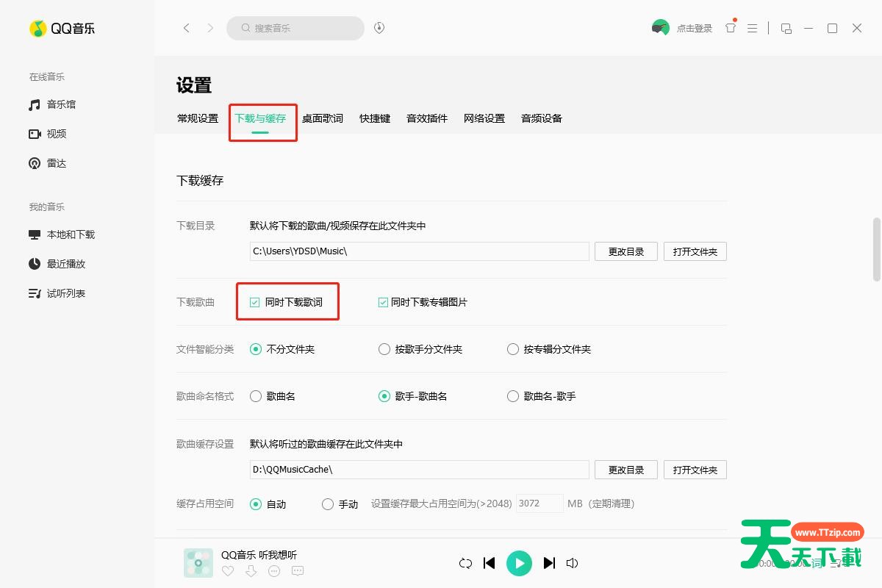Toggle the loop playback mode icon
882x588 pixels.
tap(465, 563)
